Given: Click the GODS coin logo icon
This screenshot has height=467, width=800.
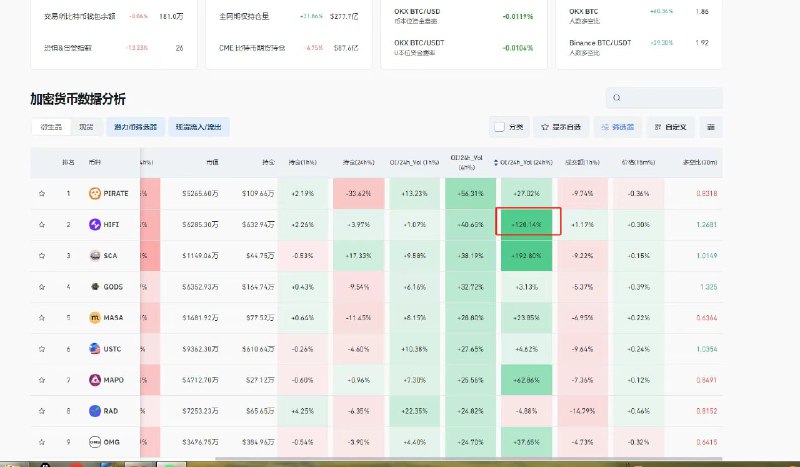Looking at the screenshot, I should point(94,287).
